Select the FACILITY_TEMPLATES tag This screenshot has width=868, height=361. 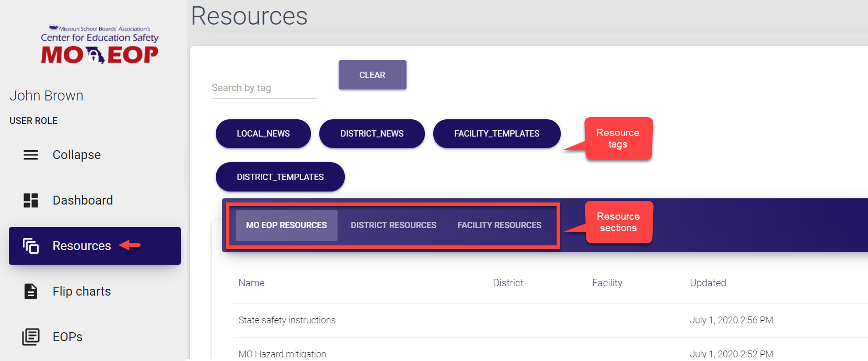tap(496, 134)
